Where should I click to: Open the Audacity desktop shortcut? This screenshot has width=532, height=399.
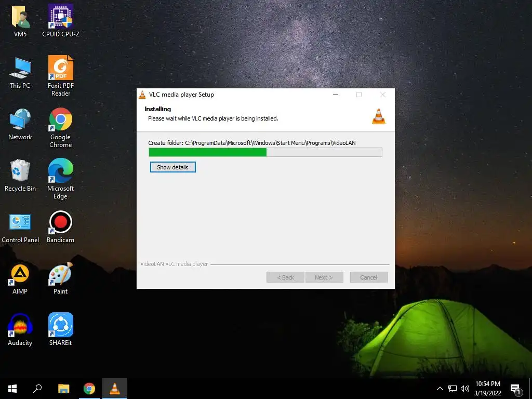click(20, 329)
